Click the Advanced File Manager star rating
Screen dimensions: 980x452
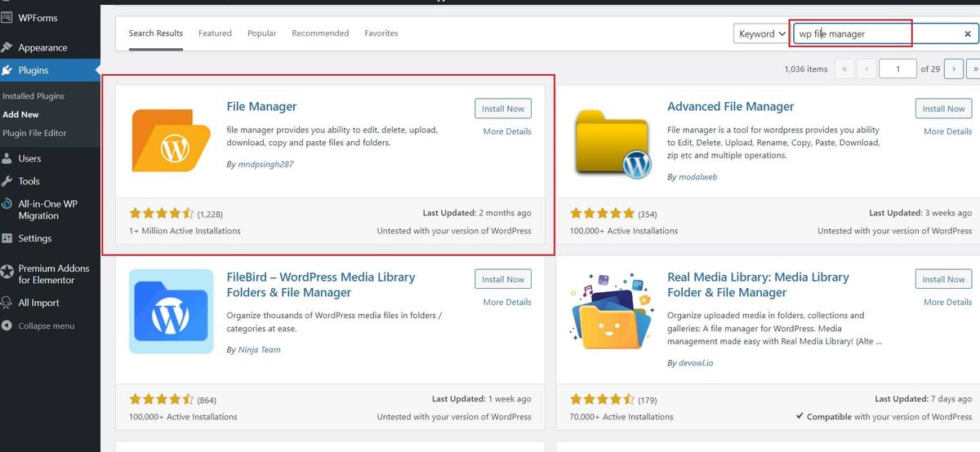click(603, 214)
